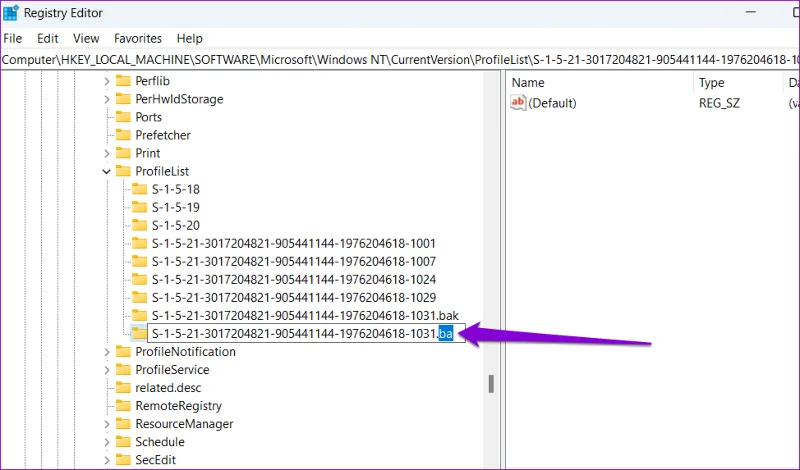Click the ProfileNotification folder icon
800x470 pixels.
(123, 351)
